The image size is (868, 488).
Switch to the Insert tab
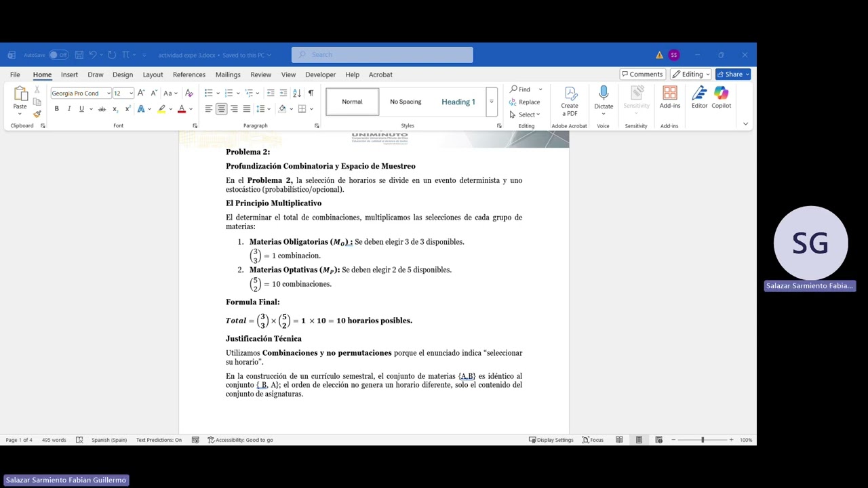pyautogui.click(x=69, y=75)
